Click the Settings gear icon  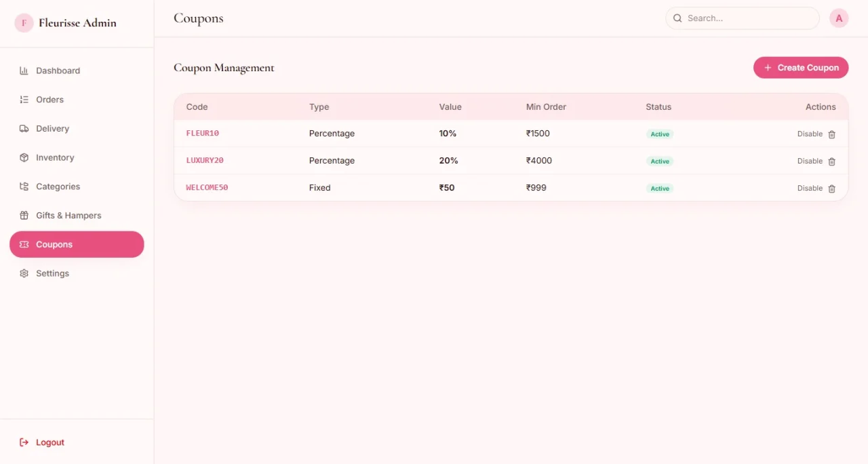(x=24, y=273)
